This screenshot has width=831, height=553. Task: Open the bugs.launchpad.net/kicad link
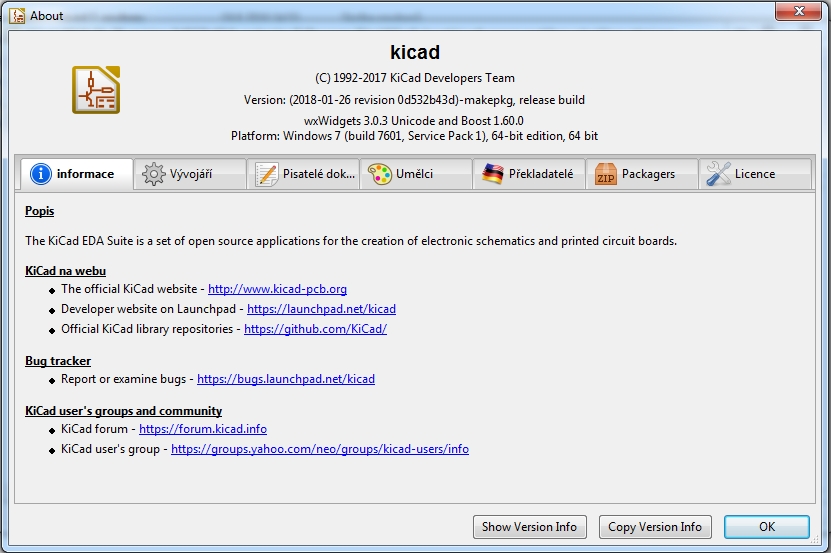pyautogui.click(x=286, y=379)
